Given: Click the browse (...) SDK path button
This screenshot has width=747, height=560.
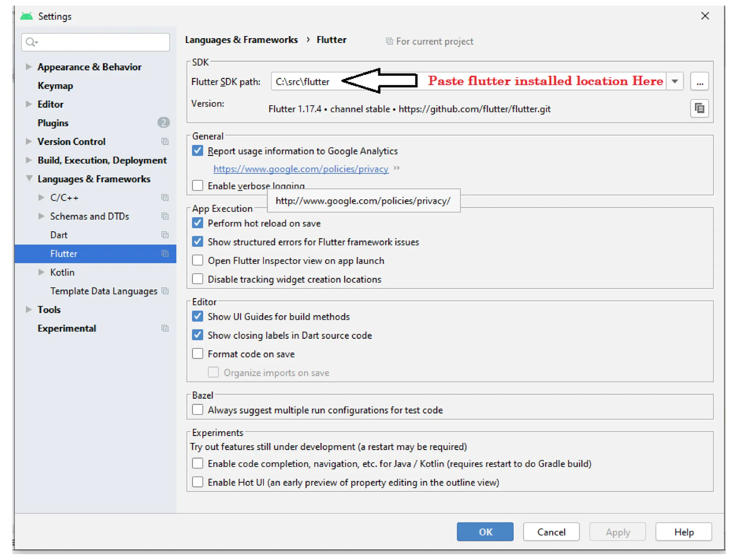Looking at the screenshot, I should click(699, 82).
